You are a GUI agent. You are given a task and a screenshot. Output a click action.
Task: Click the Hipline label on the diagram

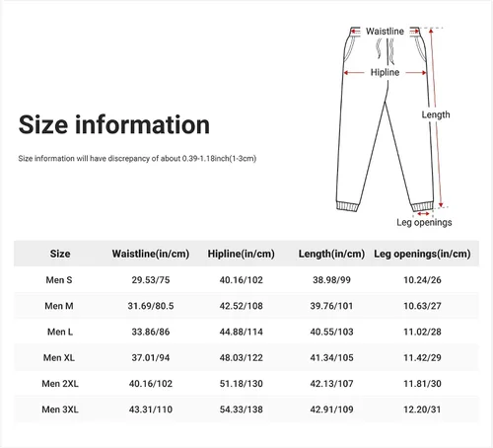pyautogui.click(x=385, y=72)
